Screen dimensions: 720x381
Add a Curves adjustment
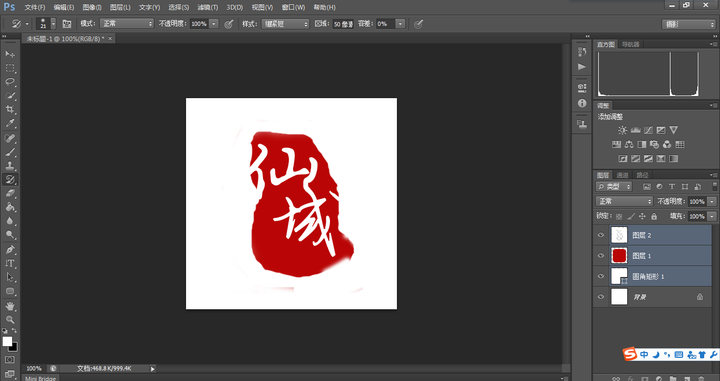(x=648, y=130)
